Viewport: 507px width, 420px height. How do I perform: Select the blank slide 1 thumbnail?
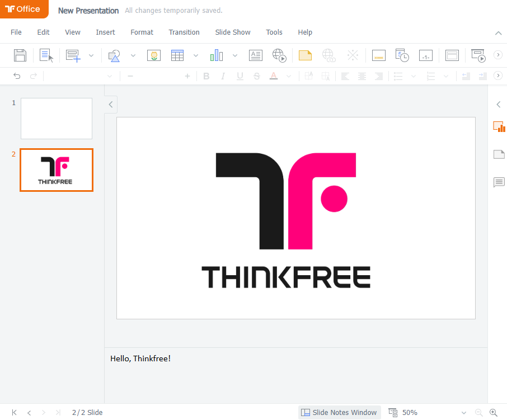pos(57,119)
